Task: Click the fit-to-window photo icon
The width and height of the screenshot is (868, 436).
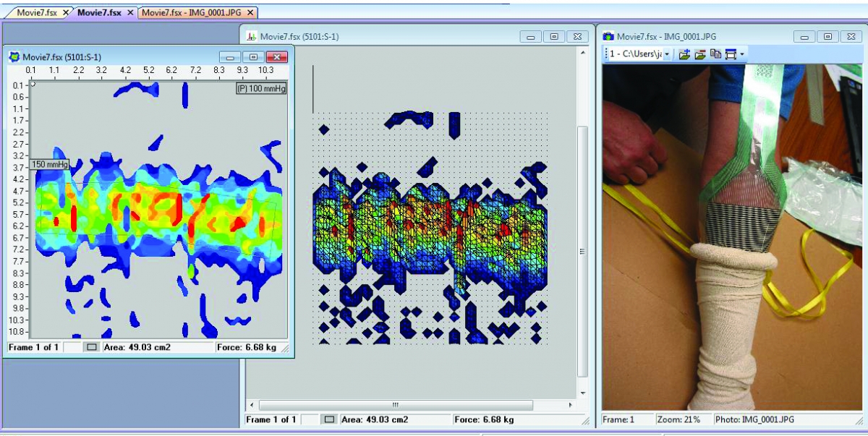Action: tap(731, 54)
